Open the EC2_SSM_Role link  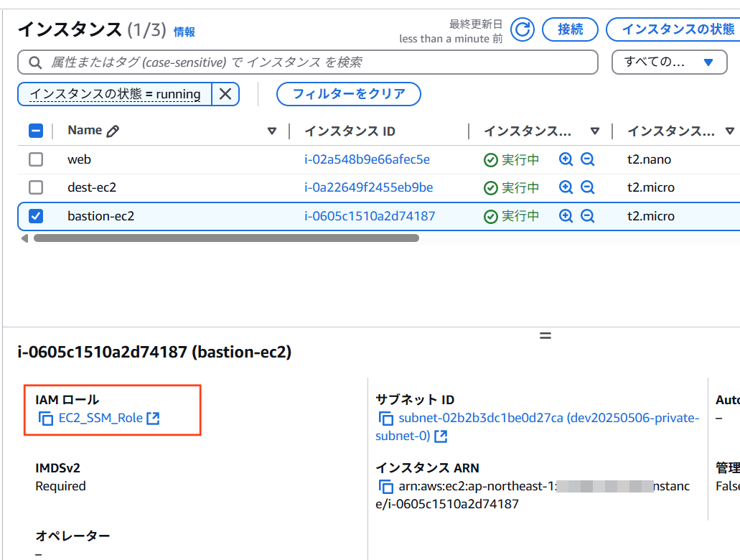click(x=100, y=418)
